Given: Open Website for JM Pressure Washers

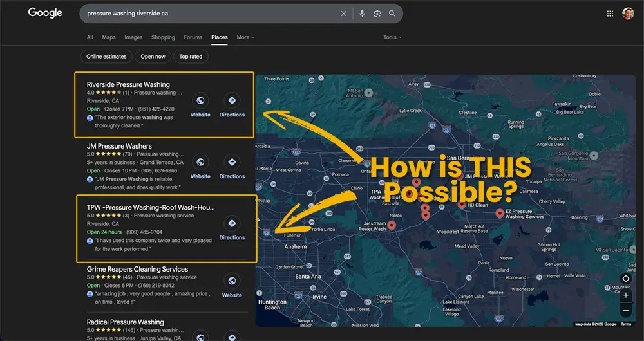Looking at the screenshot, I should [x=200, y=167].
